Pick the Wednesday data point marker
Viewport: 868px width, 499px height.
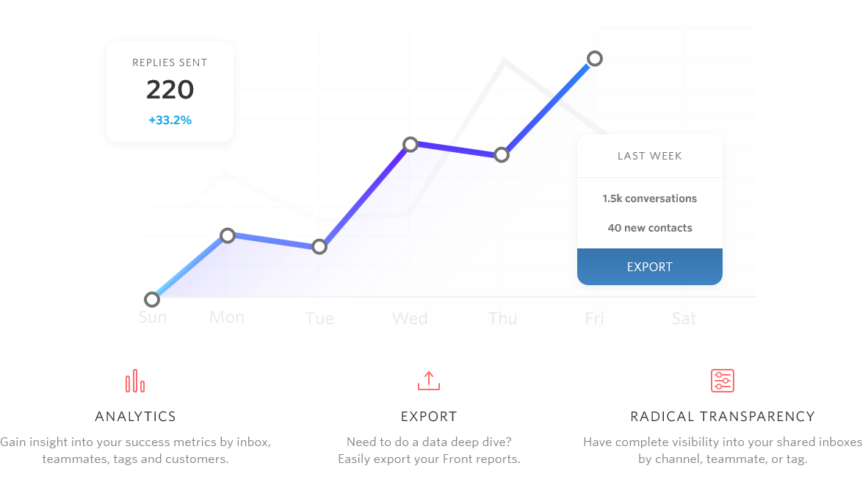411,145
